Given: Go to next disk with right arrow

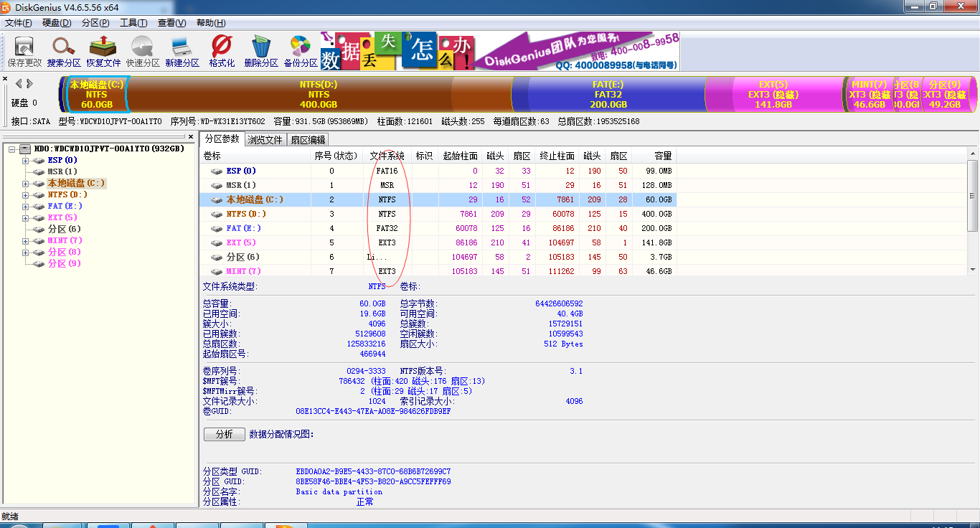Looking at the screenshot, I should [x=29, y=84].
